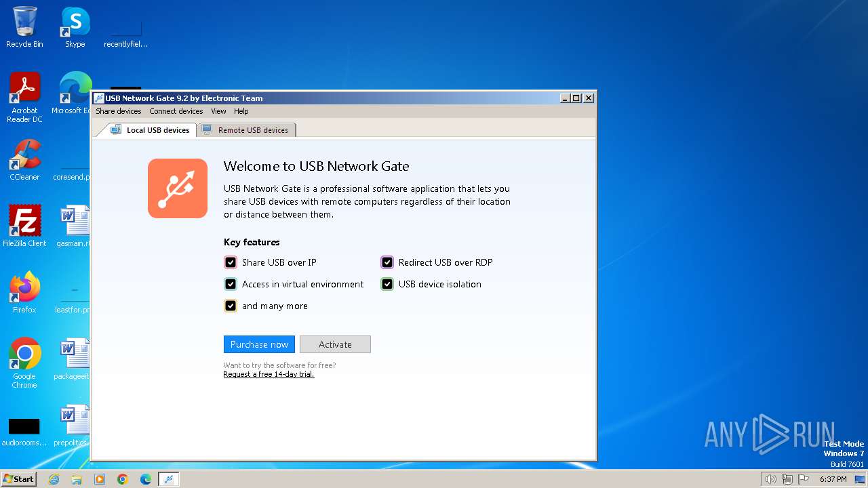Select the CCleaner desktop icon

(x=24, y=160)
